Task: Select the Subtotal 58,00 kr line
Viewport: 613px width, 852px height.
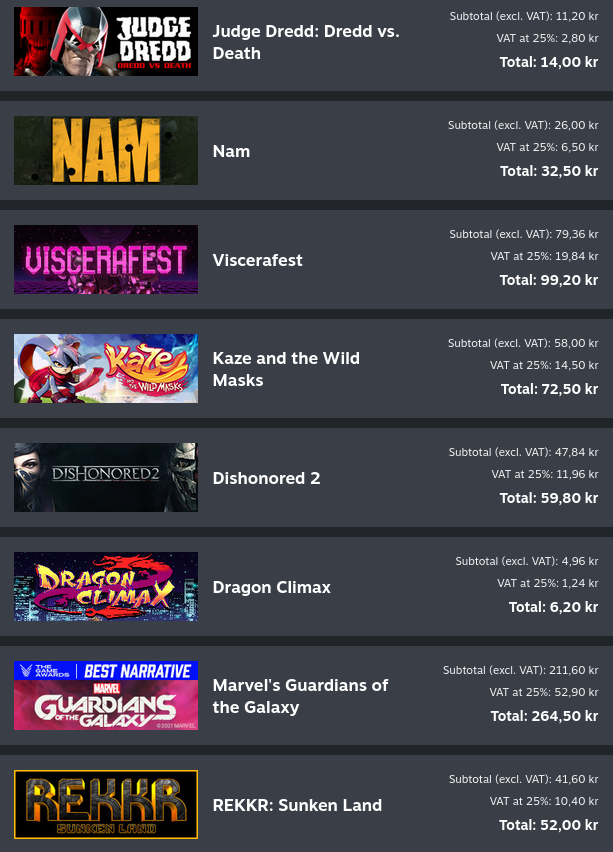Action: [523, 343]
